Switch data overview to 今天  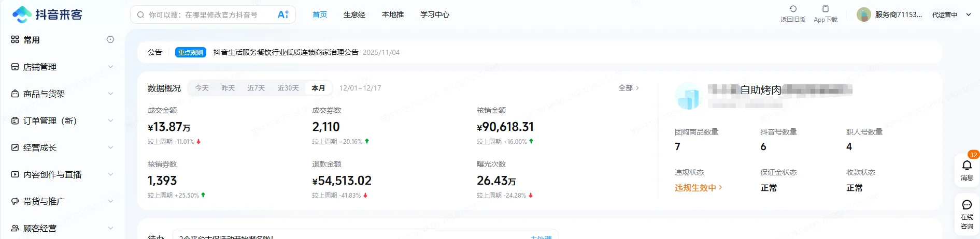click(202, 88)
